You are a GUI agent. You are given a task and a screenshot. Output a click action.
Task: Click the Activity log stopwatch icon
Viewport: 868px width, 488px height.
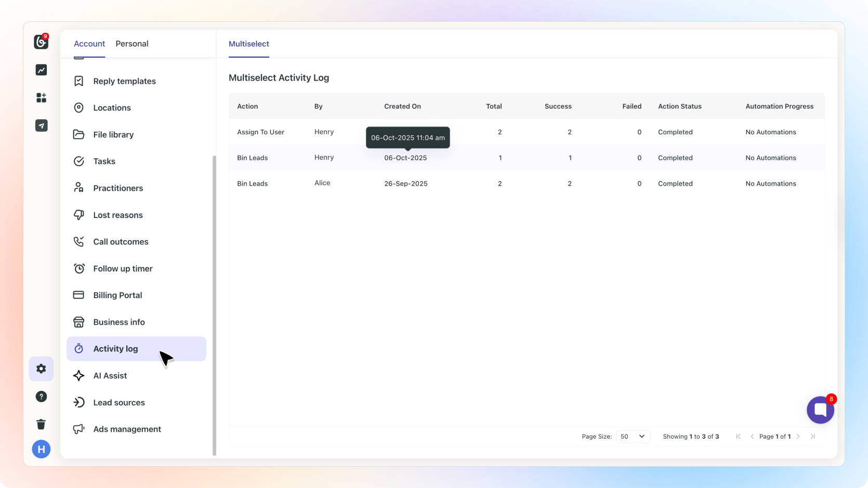tap(79, 349)
